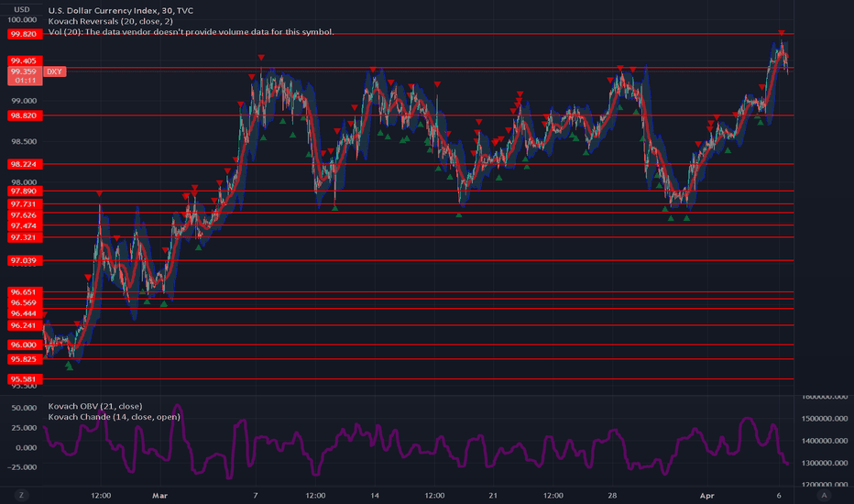Select the 96.241 price level label
Screen dimensions: 854x504
click(x=25, y=325)
